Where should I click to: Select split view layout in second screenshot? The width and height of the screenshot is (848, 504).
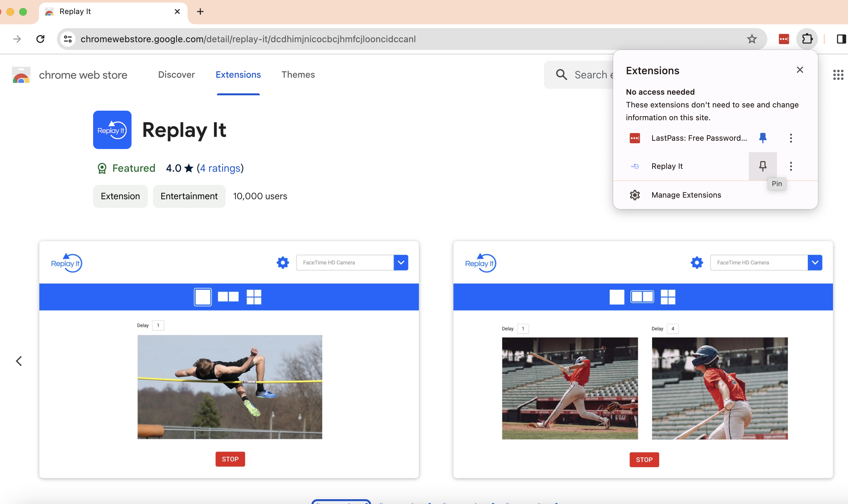tap(642, 297)
